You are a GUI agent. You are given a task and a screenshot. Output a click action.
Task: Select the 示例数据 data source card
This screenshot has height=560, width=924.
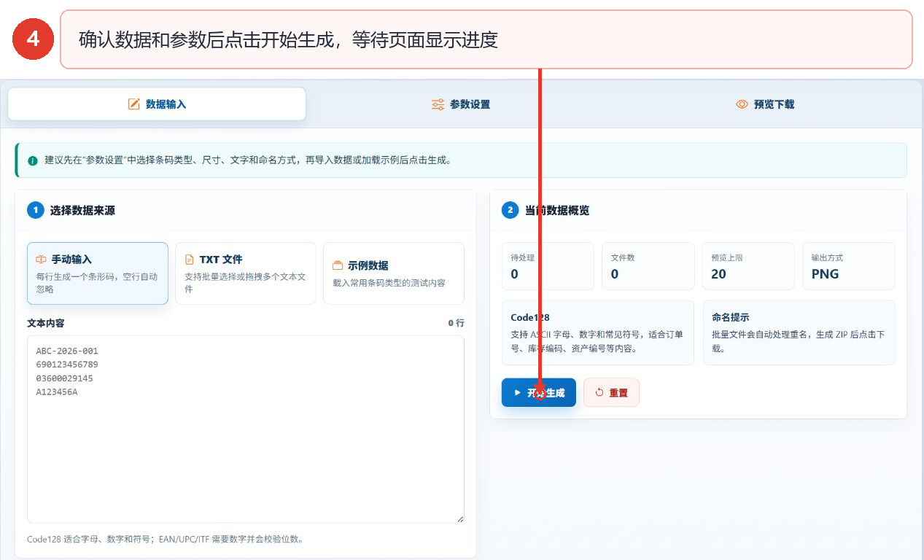click(x=394, y=273)
